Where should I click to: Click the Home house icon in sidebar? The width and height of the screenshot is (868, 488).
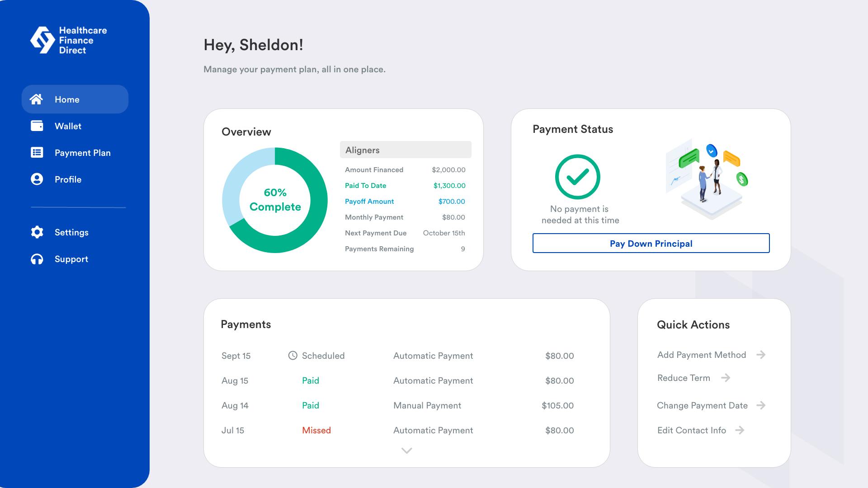coord(36,99)
